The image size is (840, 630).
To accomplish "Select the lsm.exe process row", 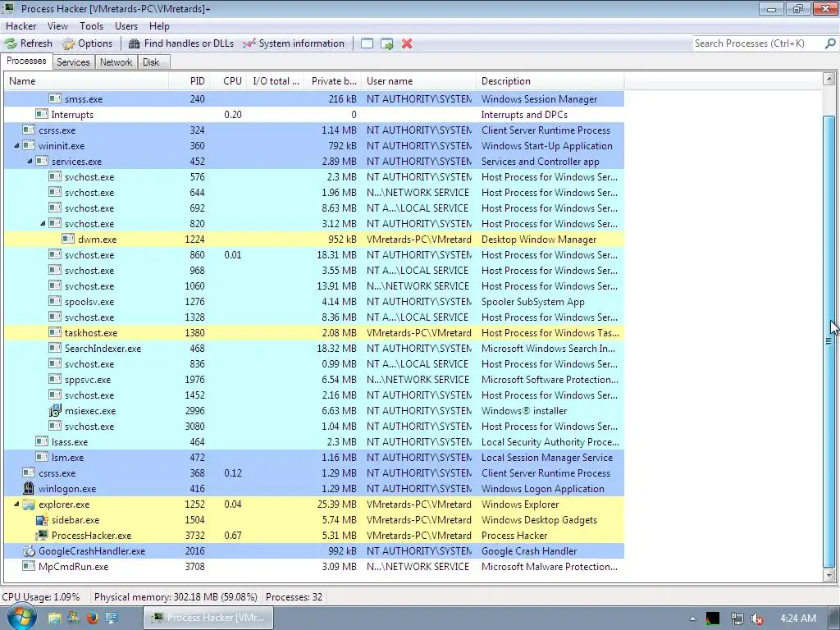I will [314, 458].
